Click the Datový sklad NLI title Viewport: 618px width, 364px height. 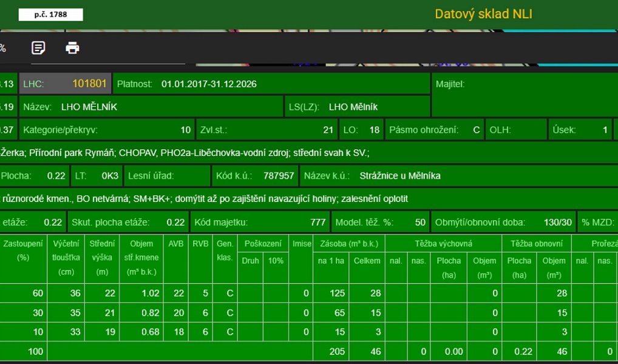coord(484,14)
